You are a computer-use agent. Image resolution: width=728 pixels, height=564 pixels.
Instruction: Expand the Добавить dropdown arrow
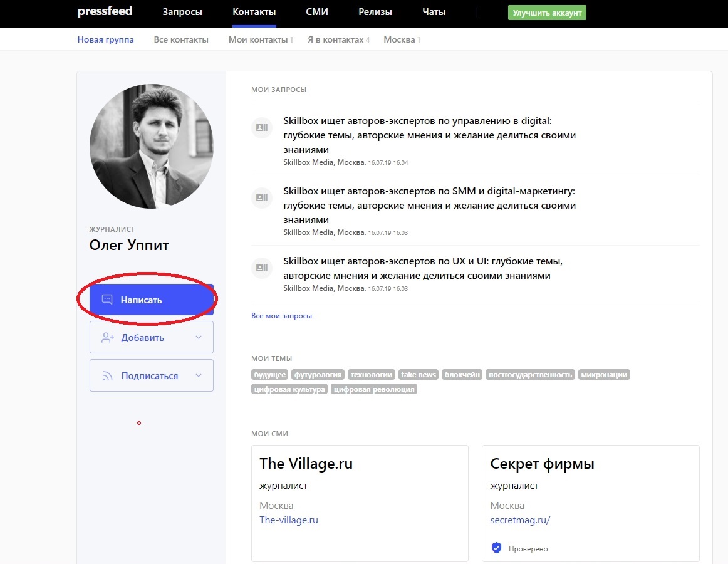click(x=199, y=338)
